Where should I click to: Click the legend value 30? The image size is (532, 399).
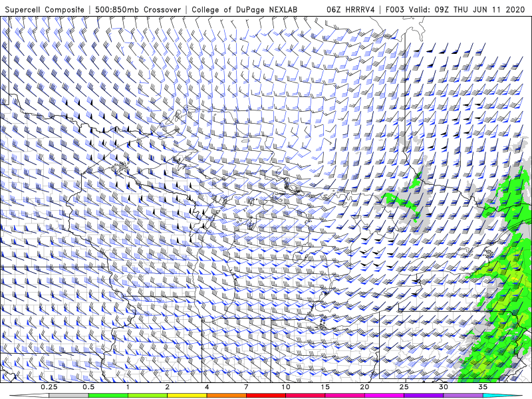[443, 387]
